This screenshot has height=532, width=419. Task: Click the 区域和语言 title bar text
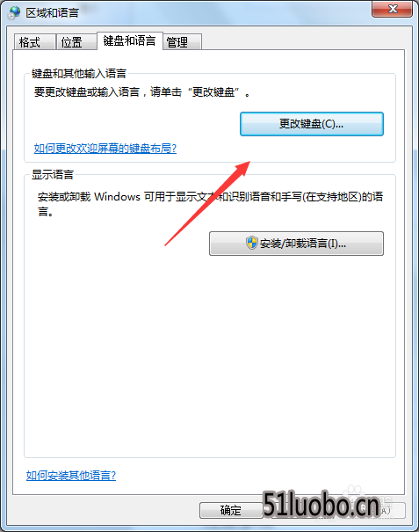point(52,13)
